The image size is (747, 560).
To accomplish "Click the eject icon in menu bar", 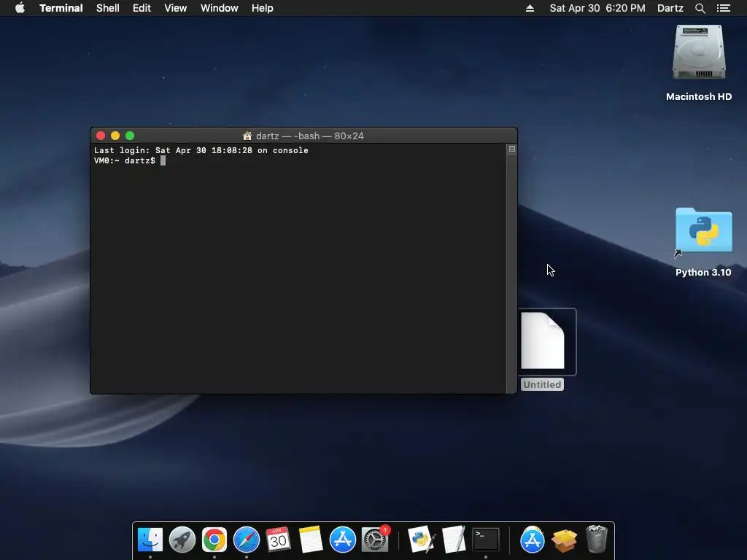I will coord(530,8).
